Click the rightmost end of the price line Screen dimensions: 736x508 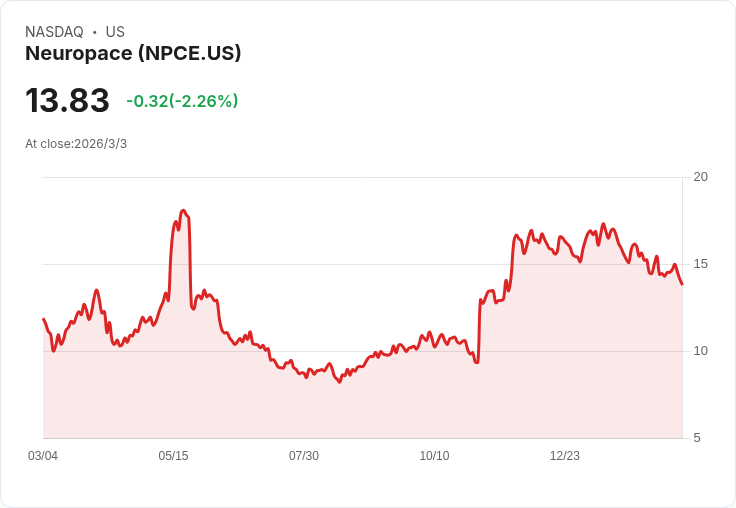[682, 284]
